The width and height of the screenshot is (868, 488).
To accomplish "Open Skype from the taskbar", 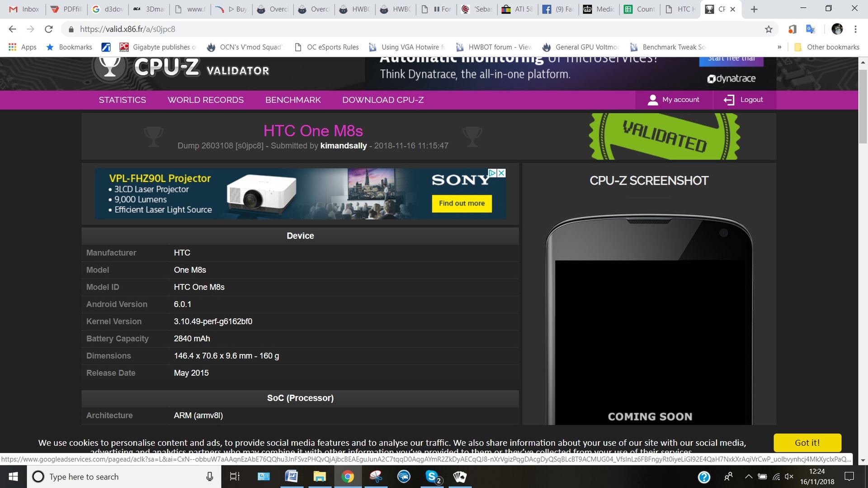I will click(x=432, y=477).
